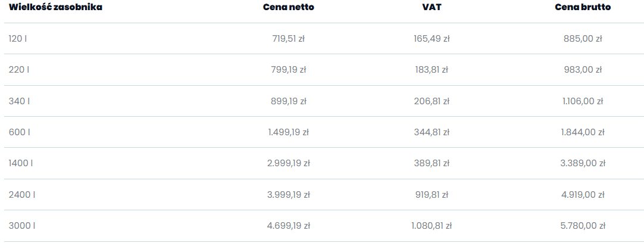Viewport: 644px width, 252px height.
Task: Click the gross price 4.919,00 zł
Action: (583, 195)
